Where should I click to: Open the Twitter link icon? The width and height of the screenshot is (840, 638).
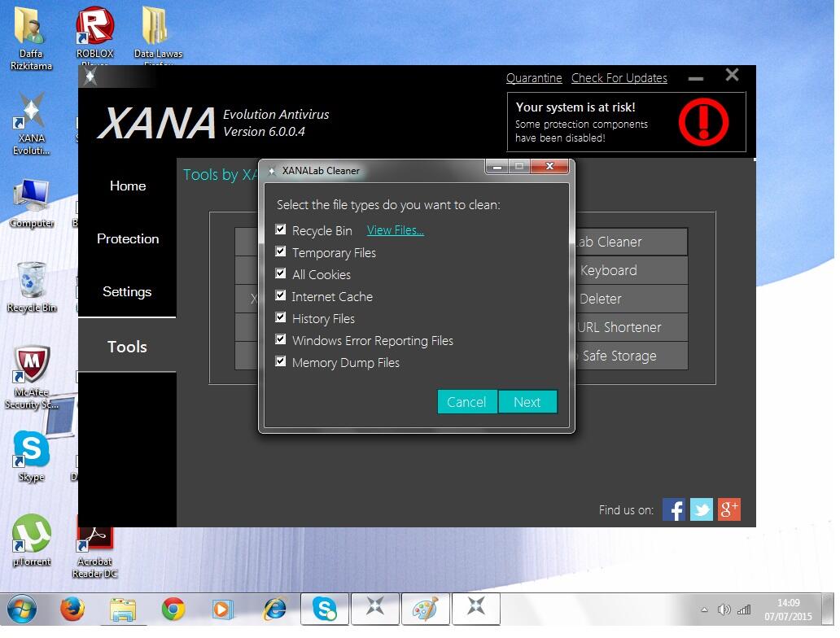pyautogui.click(x=702, y=509)
